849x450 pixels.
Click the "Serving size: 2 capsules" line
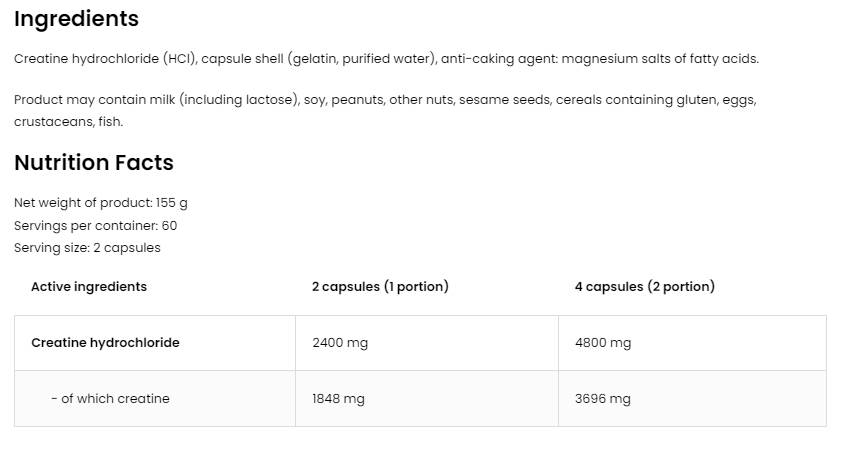(x=87, y=248)
